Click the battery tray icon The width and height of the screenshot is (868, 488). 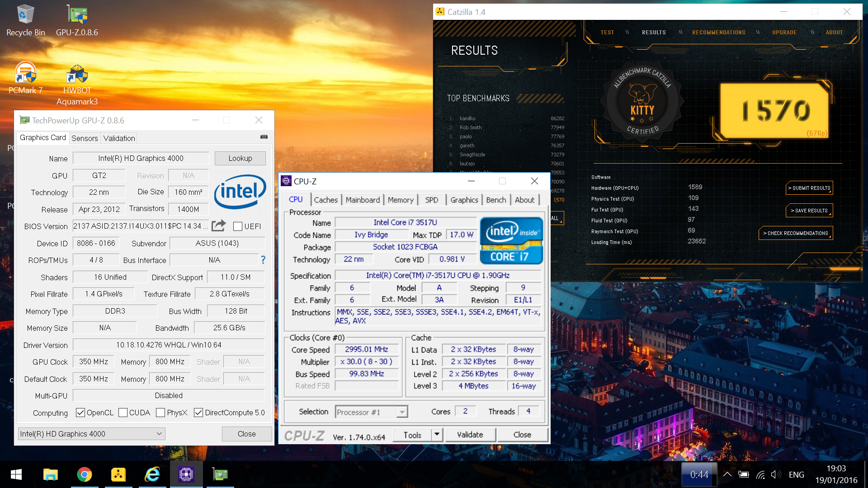pos(744,474)
